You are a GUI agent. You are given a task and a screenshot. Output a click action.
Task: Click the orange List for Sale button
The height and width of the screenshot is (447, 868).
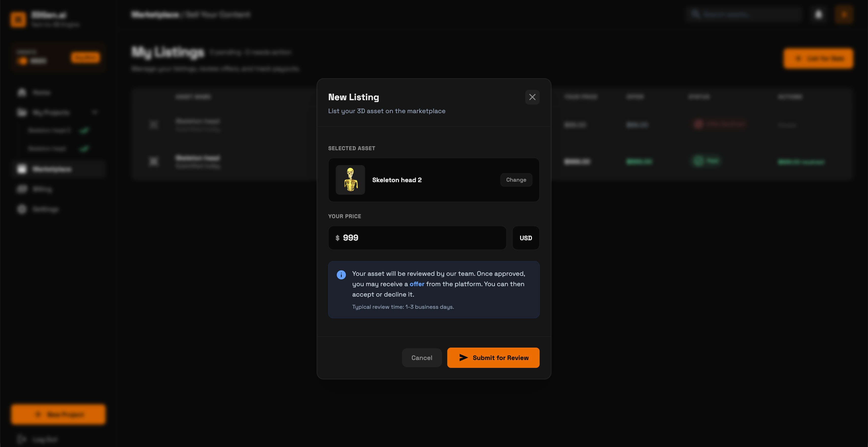[818, 59]
